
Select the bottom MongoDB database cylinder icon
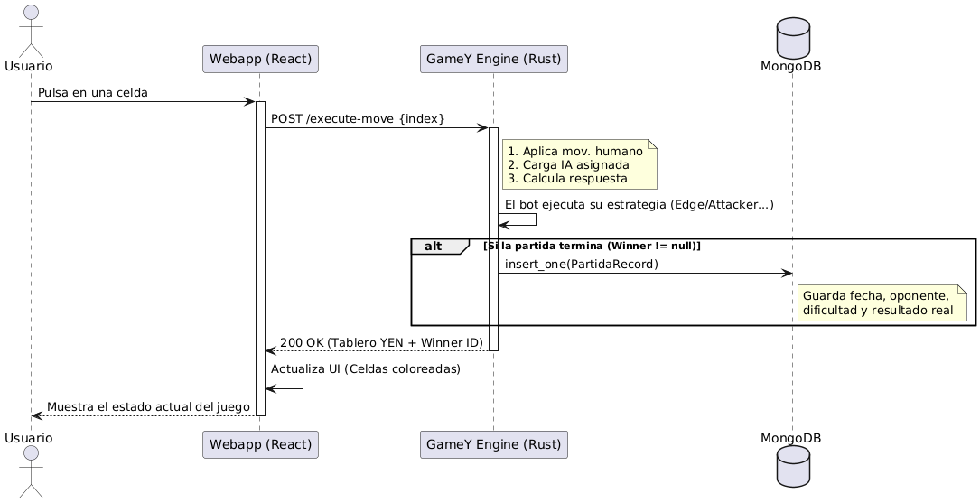[x=791, y=469]
